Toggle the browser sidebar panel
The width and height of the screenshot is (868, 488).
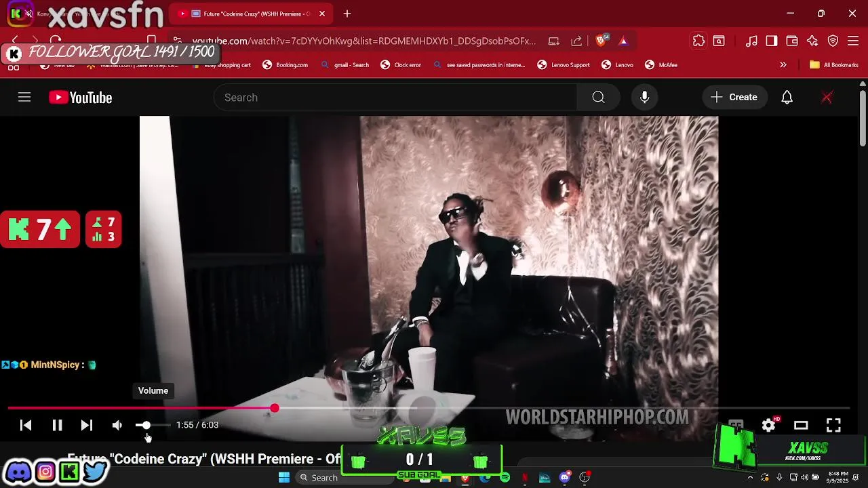point(772,41)
